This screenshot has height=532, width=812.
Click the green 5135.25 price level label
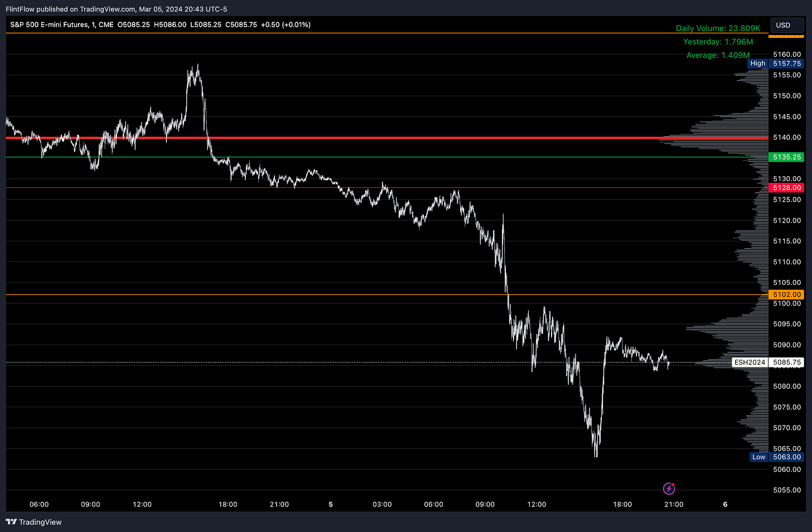click(786, 157)
